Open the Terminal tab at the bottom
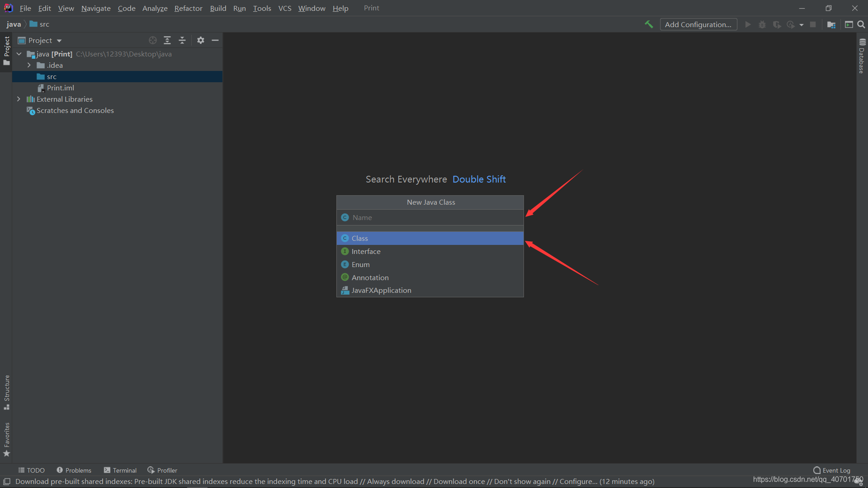The image size is (868, 488). pos(120,470)
